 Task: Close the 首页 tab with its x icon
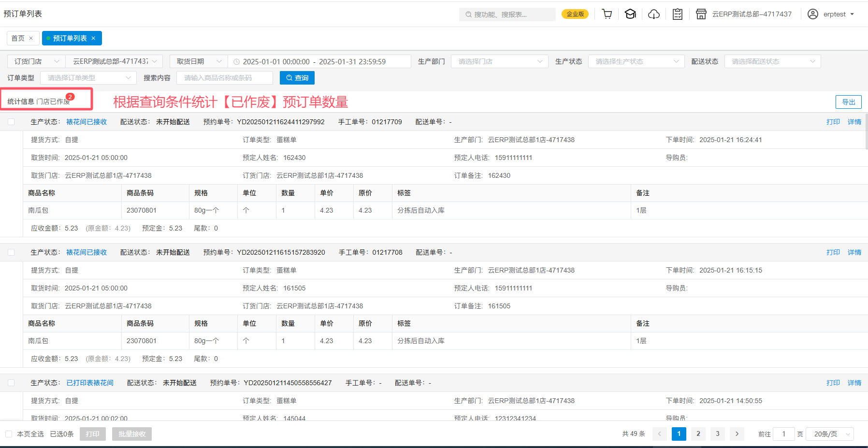31,38
